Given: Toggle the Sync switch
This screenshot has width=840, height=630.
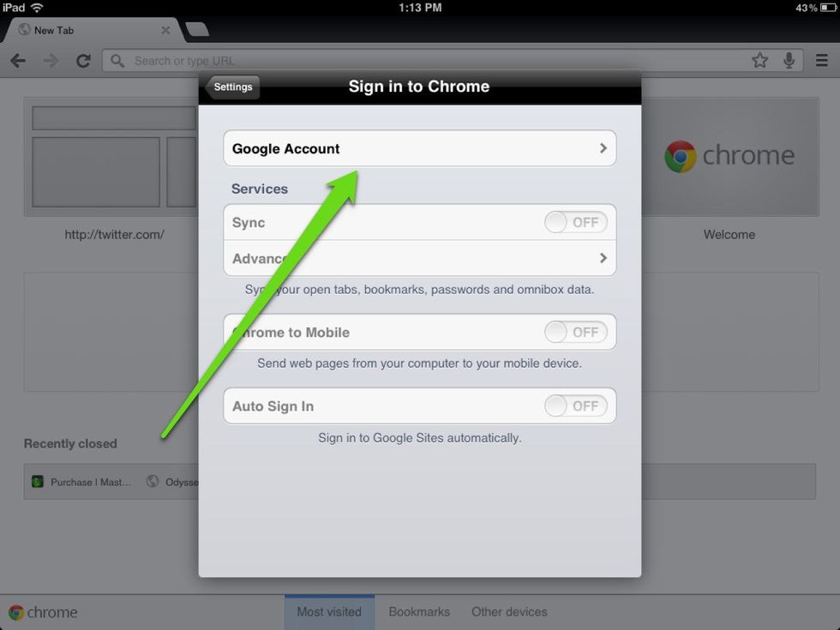Looking at the screenshot, I should point(576,222).
